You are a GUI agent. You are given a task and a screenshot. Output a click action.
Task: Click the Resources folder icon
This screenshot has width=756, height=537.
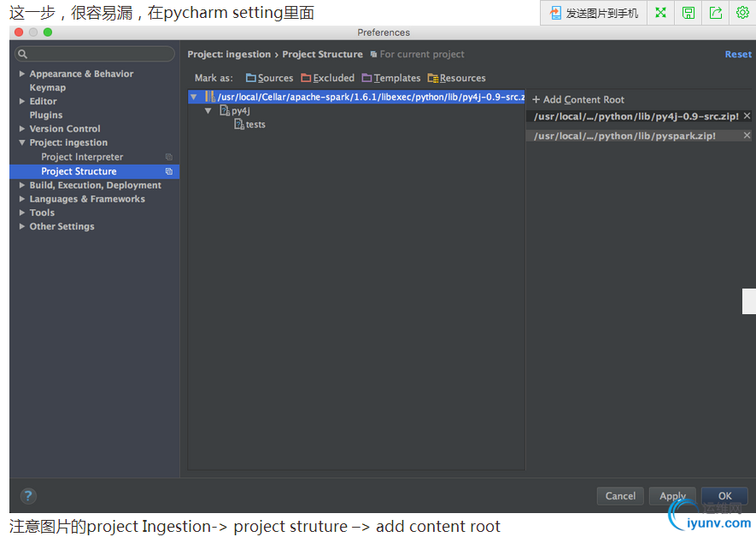click(433, 78)
